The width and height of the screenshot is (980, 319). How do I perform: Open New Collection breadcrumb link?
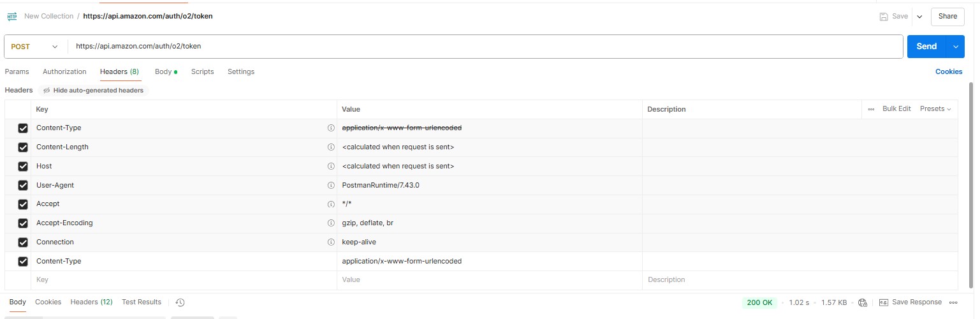pyautogui.click(x=48, y=17)
